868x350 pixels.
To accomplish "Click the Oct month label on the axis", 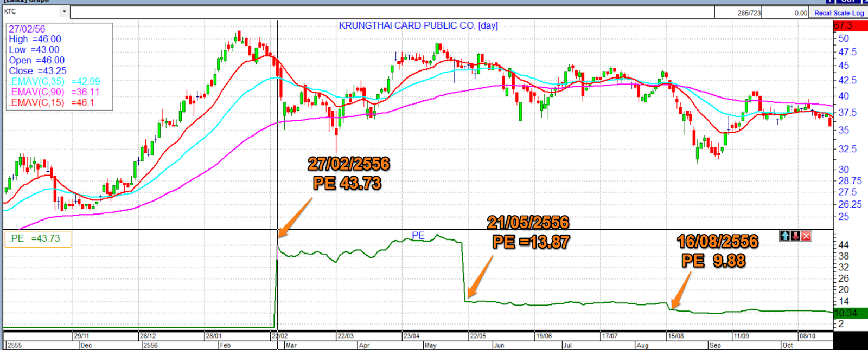I will coord(788,346).
